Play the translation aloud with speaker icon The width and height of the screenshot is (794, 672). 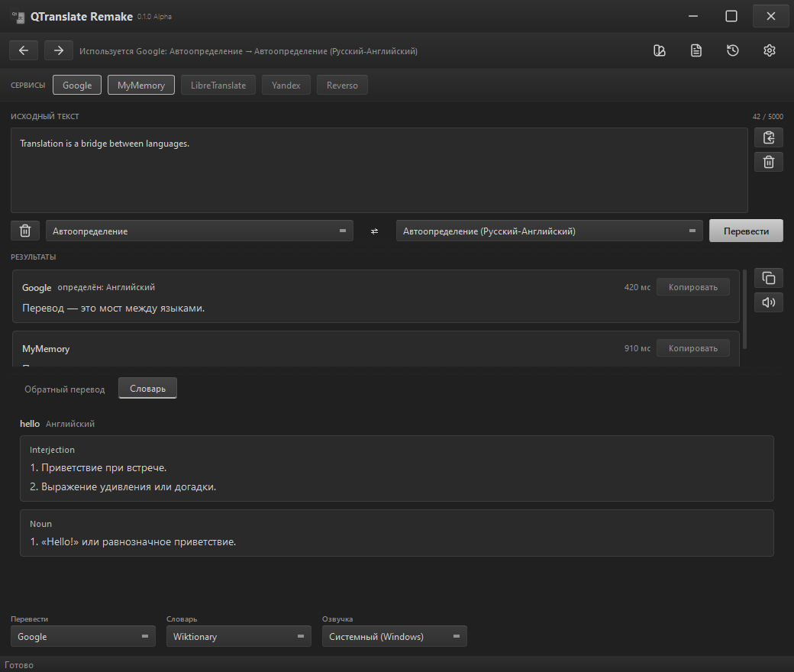(769, 303)
